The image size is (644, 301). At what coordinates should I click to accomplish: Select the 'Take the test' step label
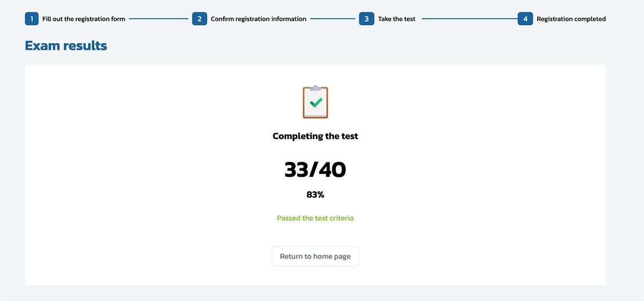pyautogui.click(x=397, y=19)
